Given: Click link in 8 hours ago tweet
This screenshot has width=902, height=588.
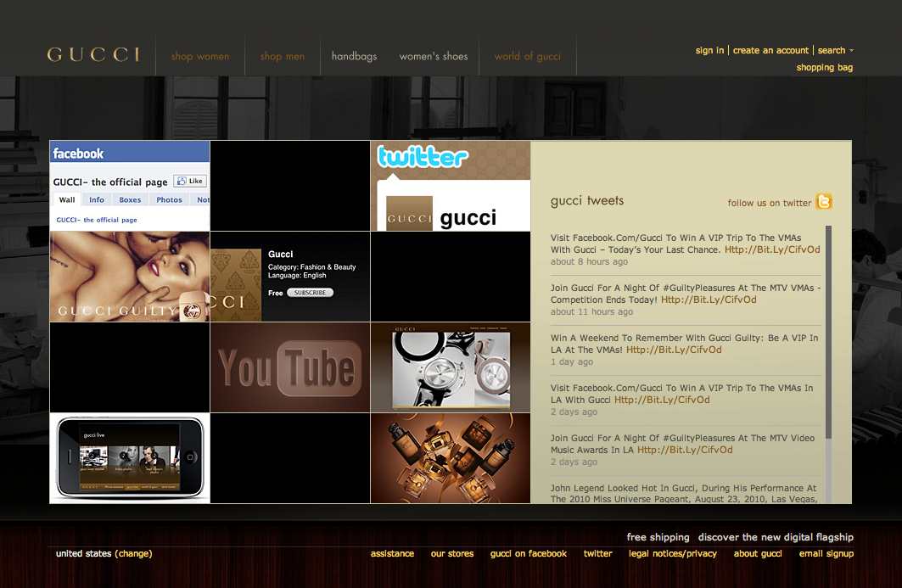Looking at the screenshot, I should tap(772, 249).
